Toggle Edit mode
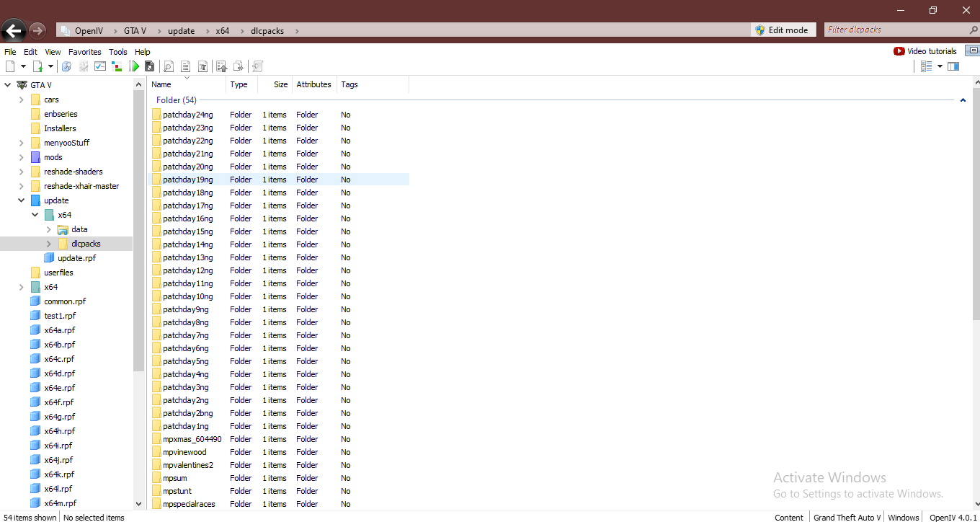 (x=783, y=30)
